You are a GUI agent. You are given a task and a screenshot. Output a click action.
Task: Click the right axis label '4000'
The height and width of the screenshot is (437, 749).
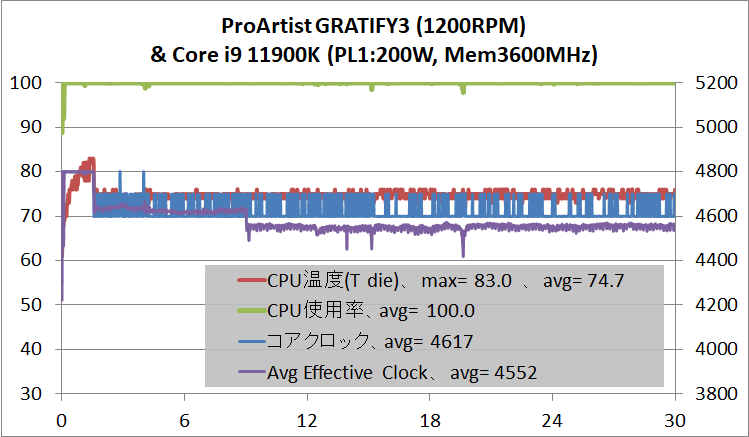coord(716,349)
